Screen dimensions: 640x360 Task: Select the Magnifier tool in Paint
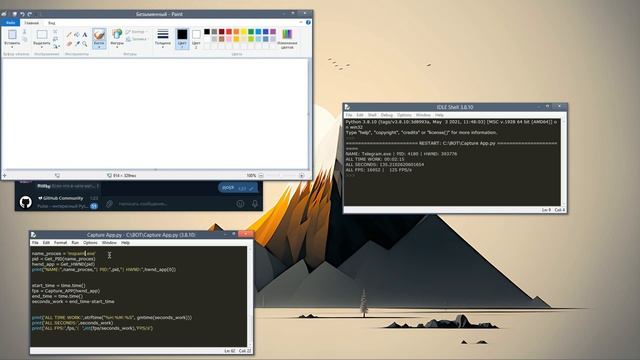pos(84,44)
